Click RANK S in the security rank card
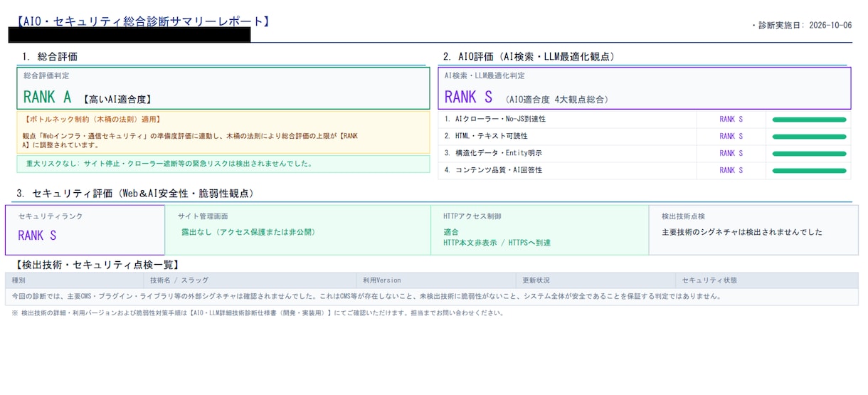 pyautogui.click(x=37, y=236)
